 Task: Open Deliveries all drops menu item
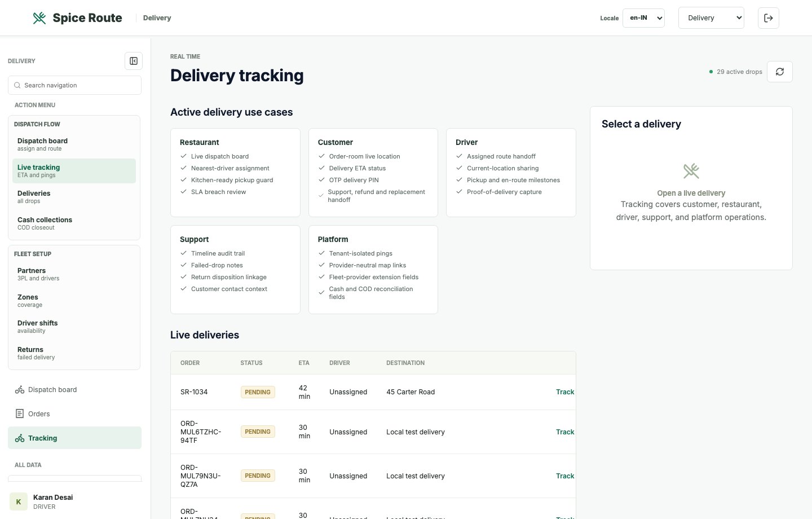click(74, 197)
